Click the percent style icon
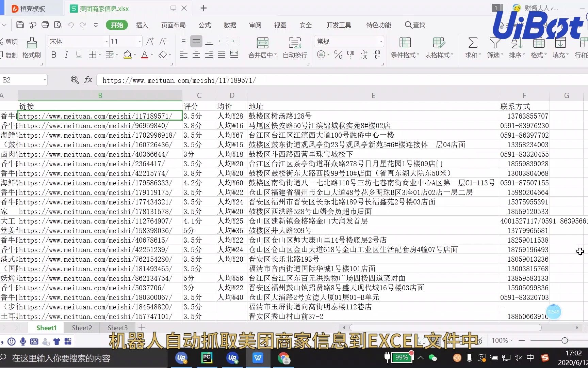Viewport: 588px width, 368px height. click(x=338, y=55)
